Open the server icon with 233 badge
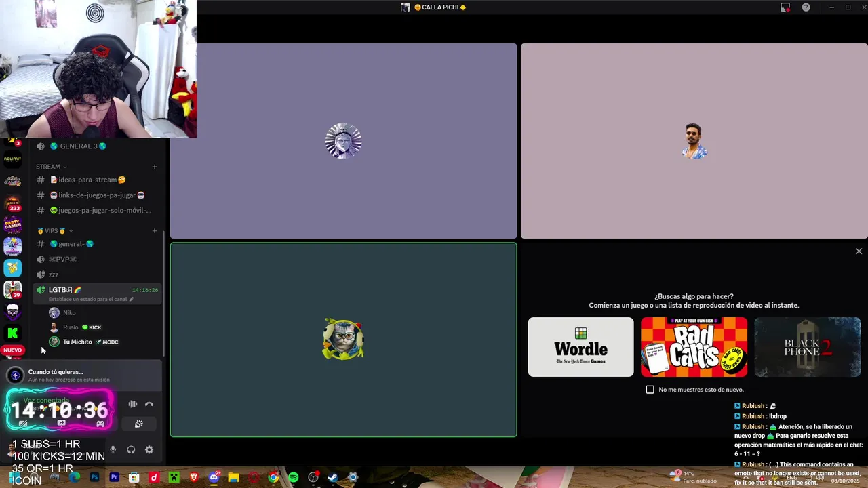 12,203
